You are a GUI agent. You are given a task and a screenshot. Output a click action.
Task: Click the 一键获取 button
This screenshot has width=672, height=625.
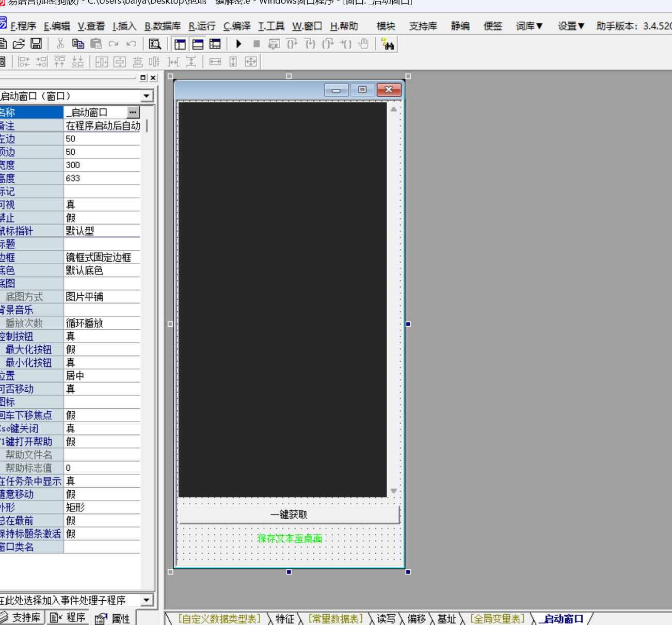tap(289, 515)
